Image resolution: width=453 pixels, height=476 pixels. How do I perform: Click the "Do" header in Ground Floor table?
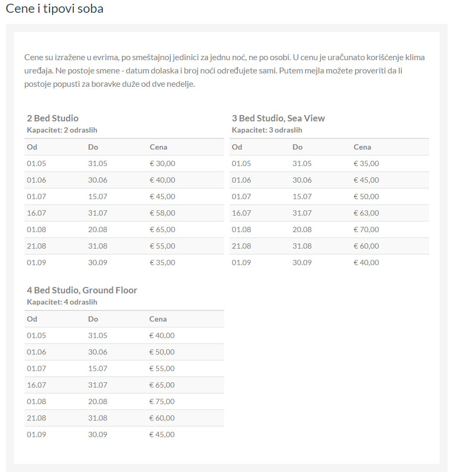93,319
